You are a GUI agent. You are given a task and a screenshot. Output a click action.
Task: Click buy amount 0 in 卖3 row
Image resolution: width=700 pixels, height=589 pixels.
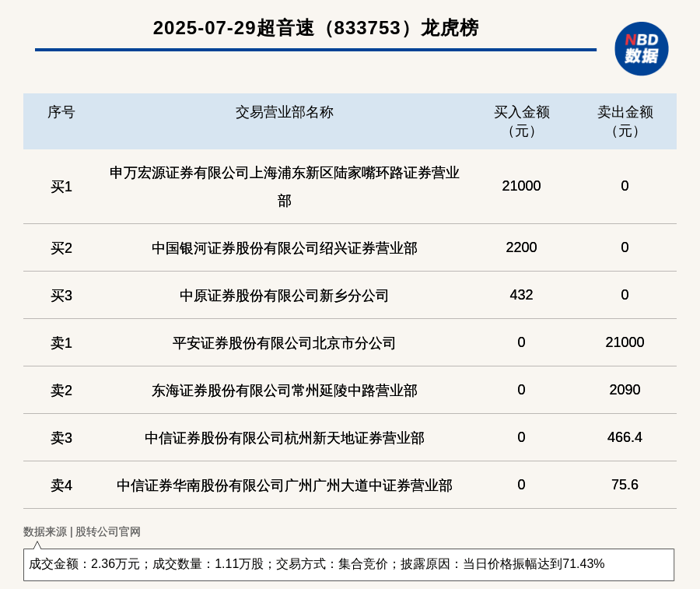tap(521, 437)
